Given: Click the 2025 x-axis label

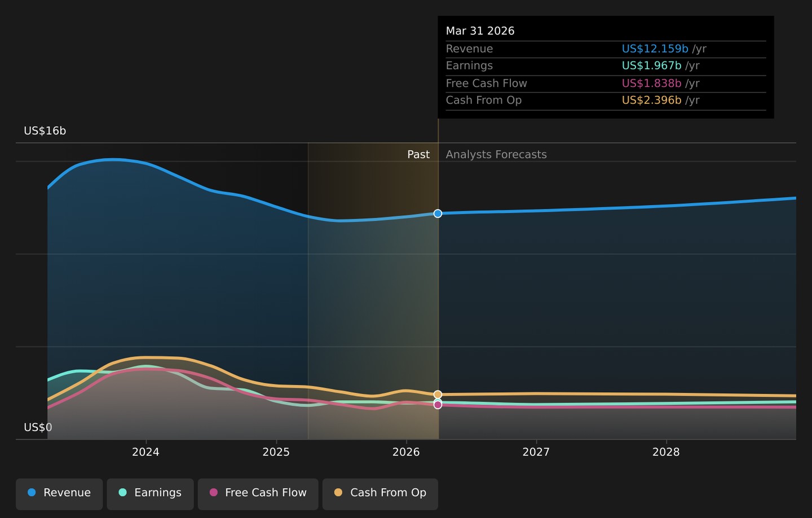Looking at the screenshot, I should [x=276, y=452].
